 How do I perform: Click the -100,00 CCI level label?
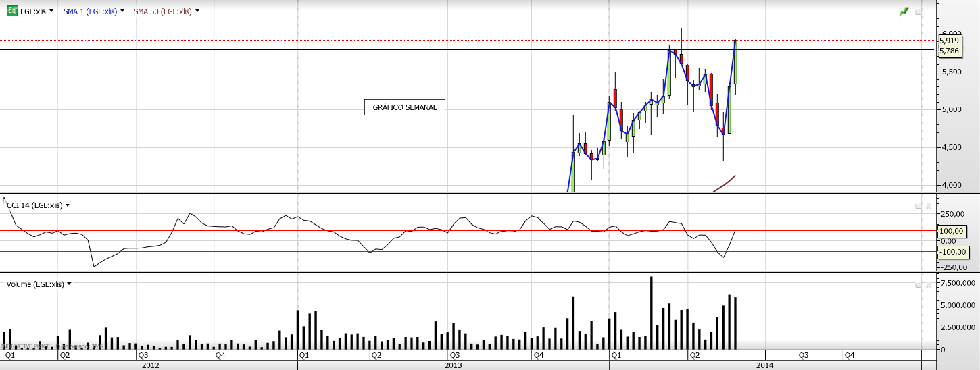pos(953,252)
